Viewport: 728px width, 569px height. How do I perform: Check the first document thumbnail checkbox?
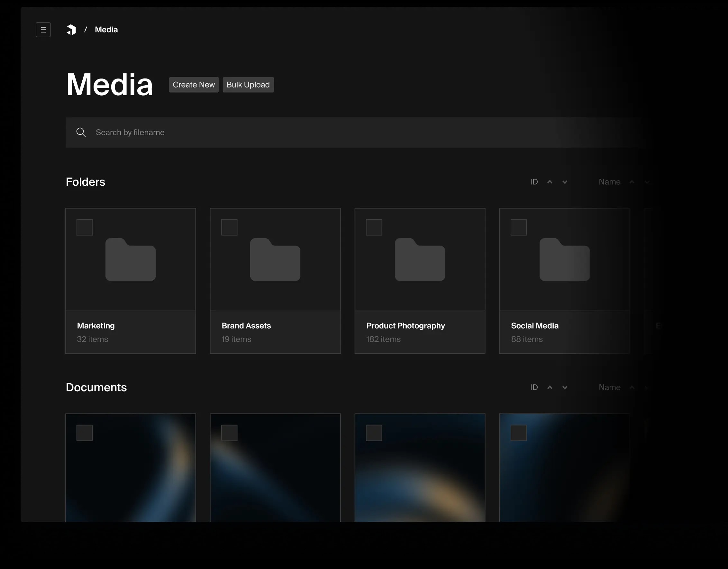click(85, 433)
